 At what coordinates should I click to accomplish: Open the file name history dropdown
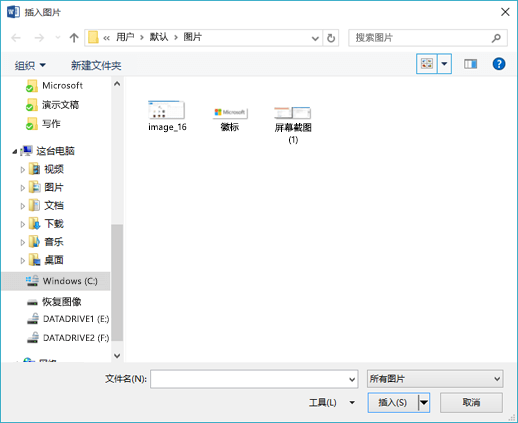tap(352, 379)
